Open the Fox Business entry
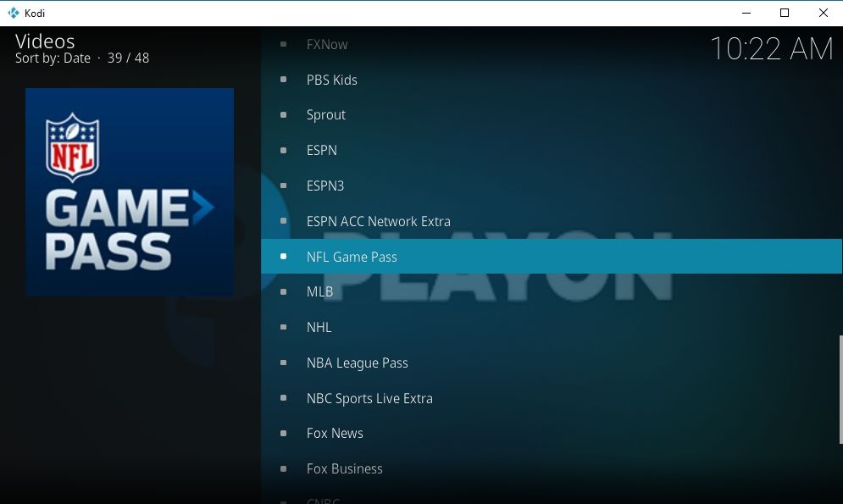 552,468
